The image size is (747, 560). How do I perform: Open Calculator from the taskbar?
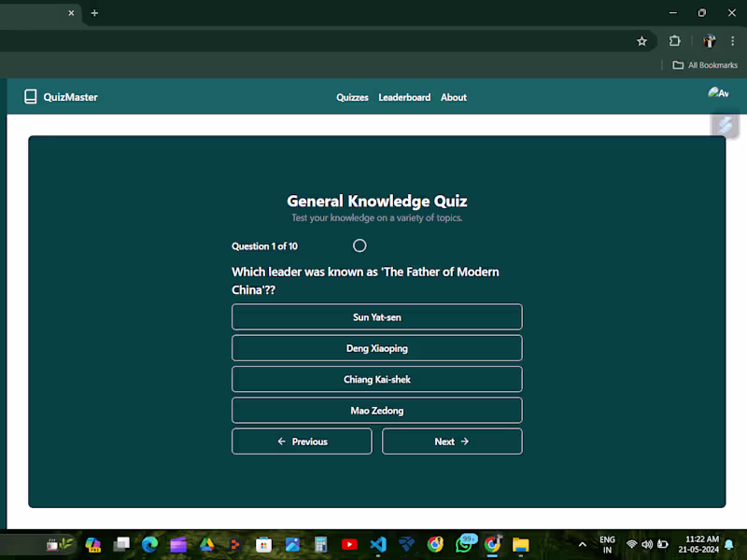[320, 544]
